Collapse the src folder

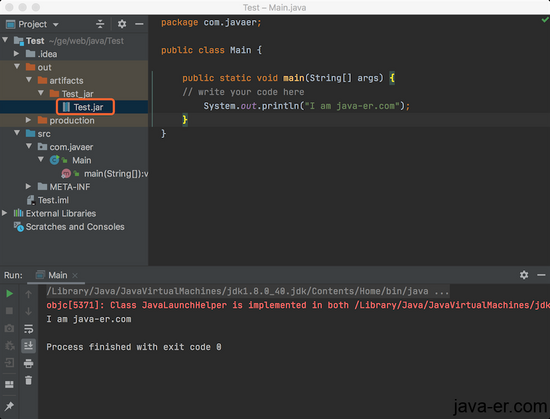point(17,133)
